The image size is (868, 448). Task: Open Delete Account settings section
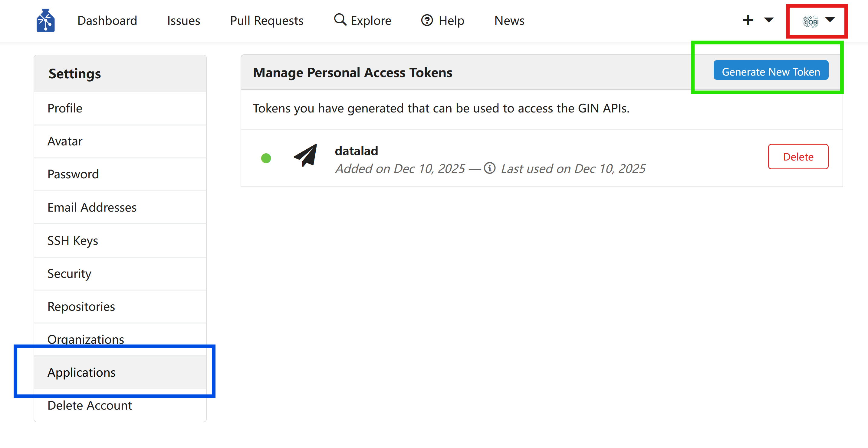point(90,406)
